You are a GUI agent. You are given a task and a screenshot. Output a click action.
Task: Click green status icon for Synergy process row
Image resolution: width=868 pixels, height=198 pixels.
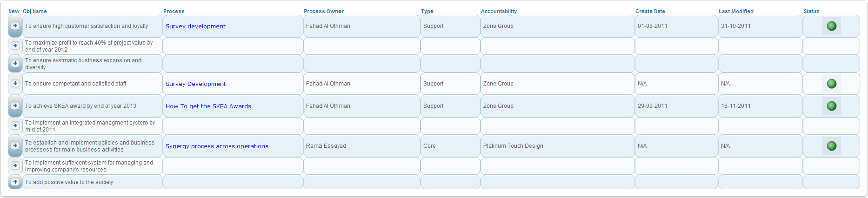(x=831, y=146)
